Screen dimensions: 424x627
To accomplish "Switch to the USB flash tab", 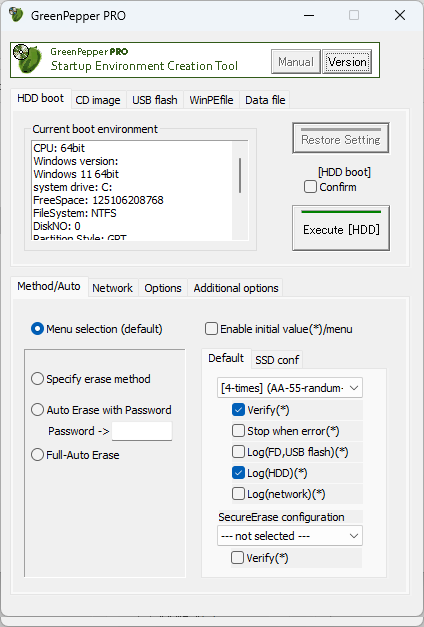I will coord(155,100).
